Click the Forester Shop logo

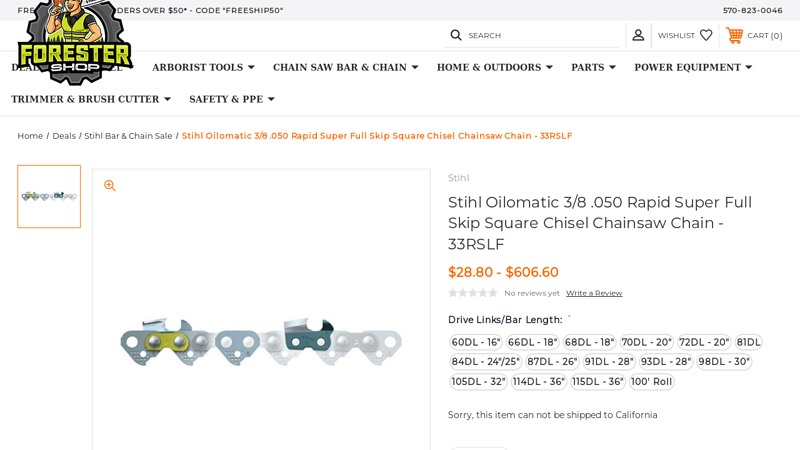click(74, 45)
